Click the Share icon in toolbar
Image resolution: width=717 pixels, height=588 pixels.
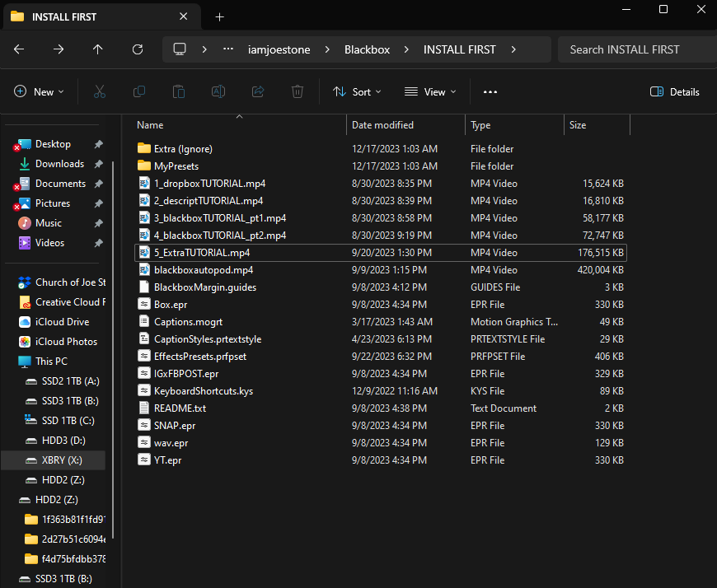click(258, 91)
